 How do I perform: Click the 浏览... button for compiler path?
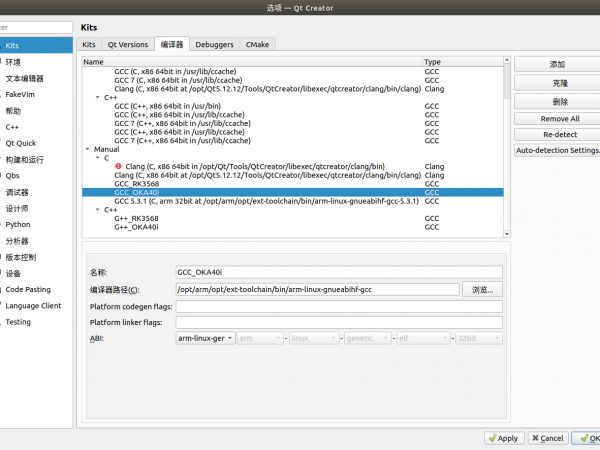481,289
